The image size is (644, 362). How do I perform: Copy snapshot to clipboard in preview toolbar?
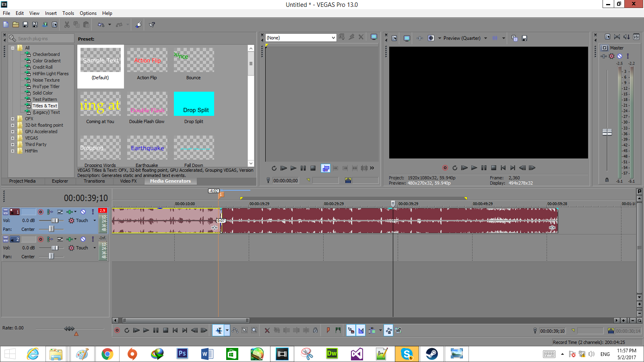click(x=514, y=38)
